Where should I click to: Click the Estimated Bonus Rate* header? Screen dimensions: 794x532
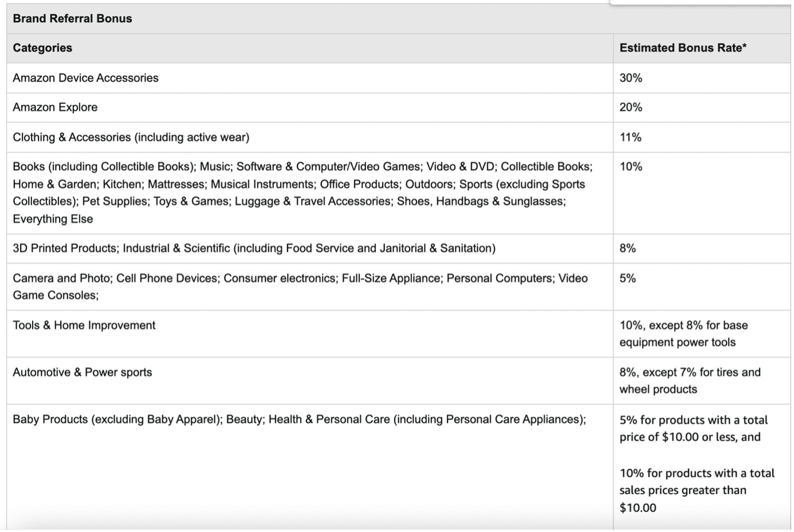click(683, 48)
